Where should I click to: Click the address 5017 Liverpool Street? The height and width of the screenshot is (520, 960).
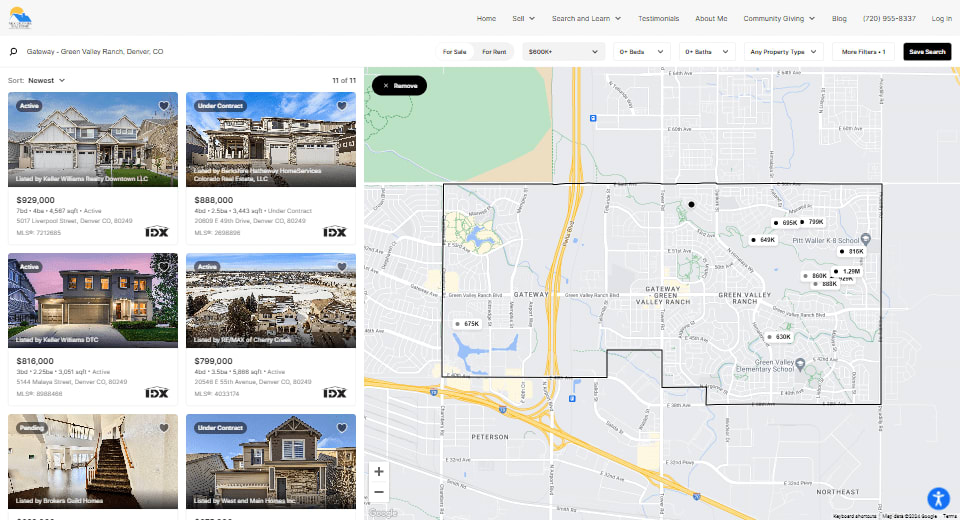click(x=74, y=221)
